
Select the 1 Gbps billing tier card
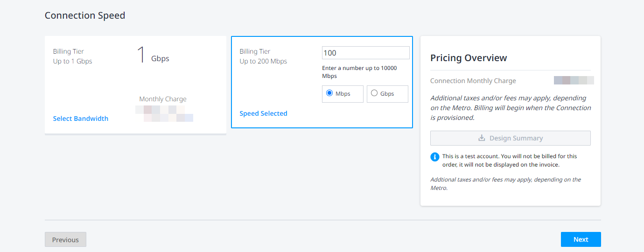click(x=135, y=85)
